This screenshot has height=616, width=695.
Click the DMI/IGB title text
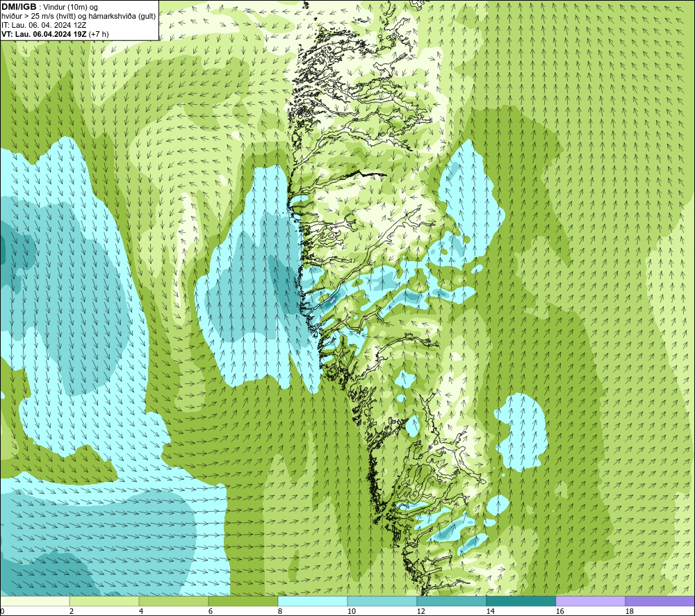(19, 7)
